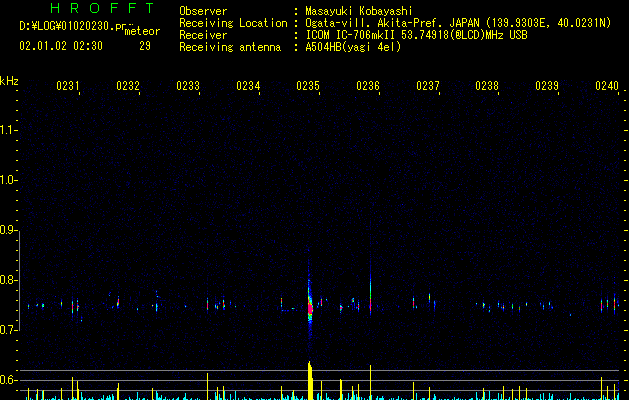Screen dimensions: 629x400
Task: Click time marker 0235
Action: coord(308,86)
